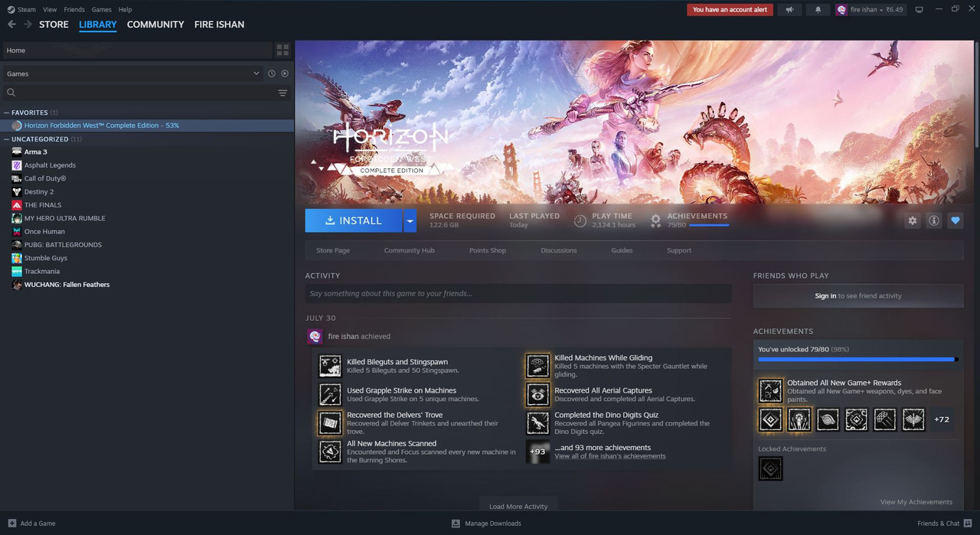Open the Community Hub link
The image size is (980, 535).
(x=409, y=250)
